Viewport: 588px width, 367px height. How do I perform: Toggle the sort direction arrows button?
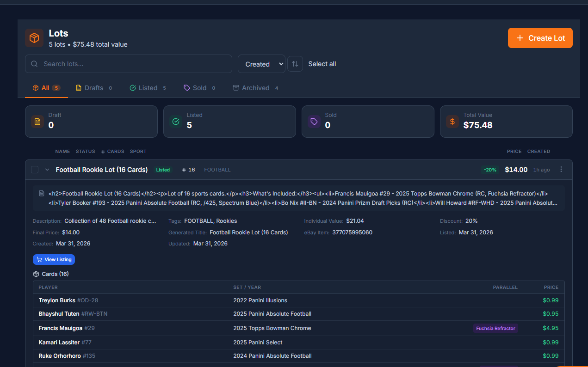pos(295,64)
